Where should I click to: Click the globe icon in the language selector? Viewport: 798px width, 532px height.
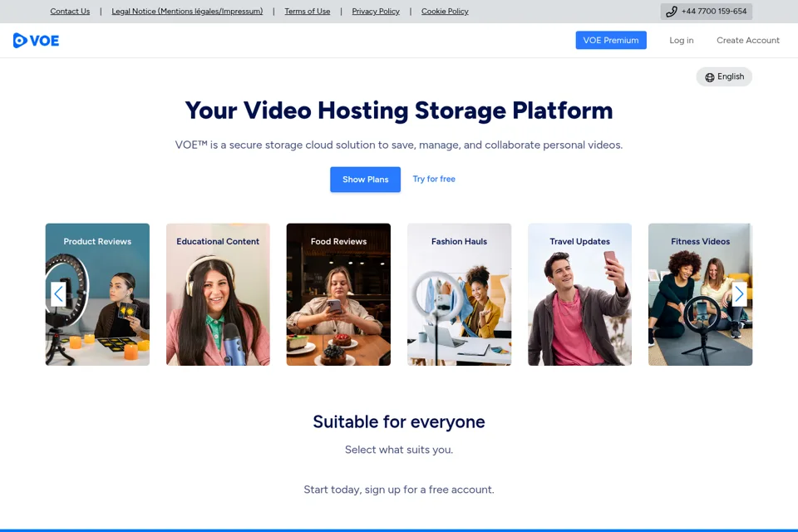point(709,77)
